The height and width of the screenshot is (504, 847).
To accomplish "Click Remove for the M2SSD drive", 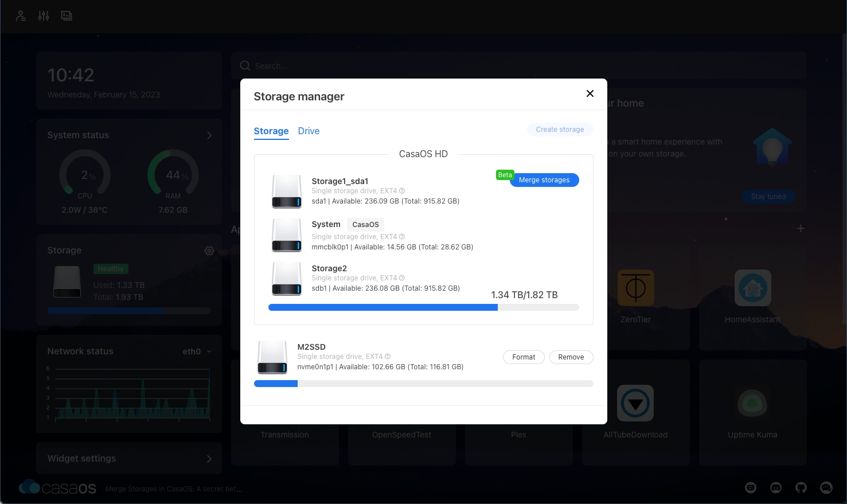I will 571,357.
